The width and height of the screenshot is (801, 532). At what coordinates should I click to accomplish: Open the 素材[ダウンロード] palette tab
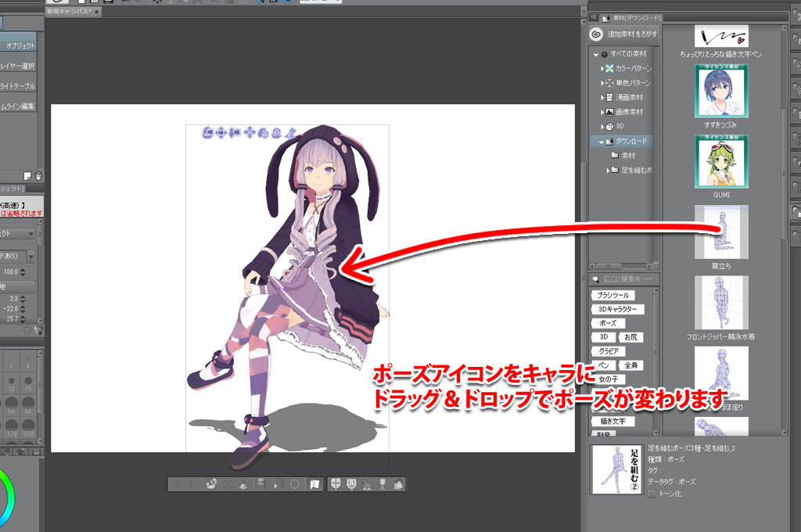pyautogui.click(x=632, y=16)
